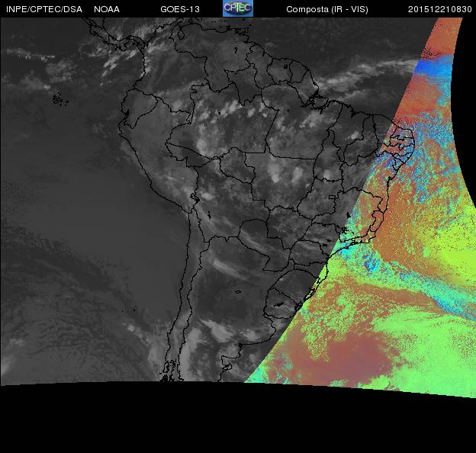
Task: Click the CPTEC logo in the header
Action: click(237, 8)
